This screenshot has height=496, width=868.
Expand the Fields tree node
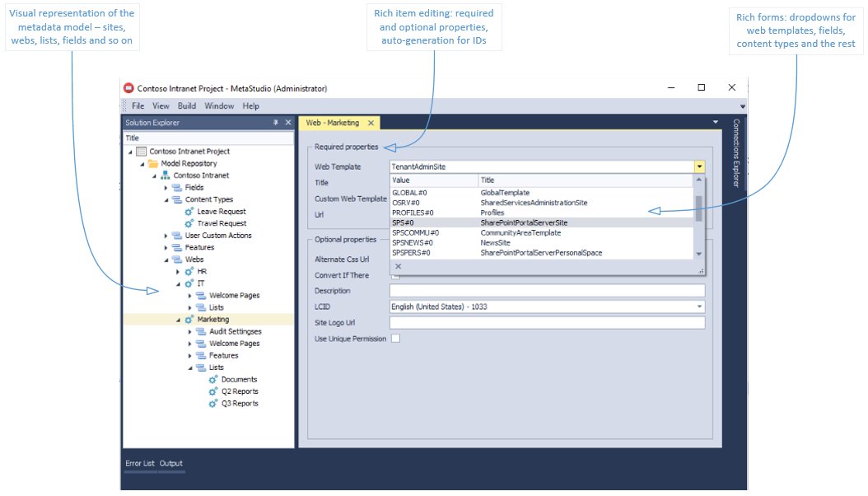(x=165, y=187)
